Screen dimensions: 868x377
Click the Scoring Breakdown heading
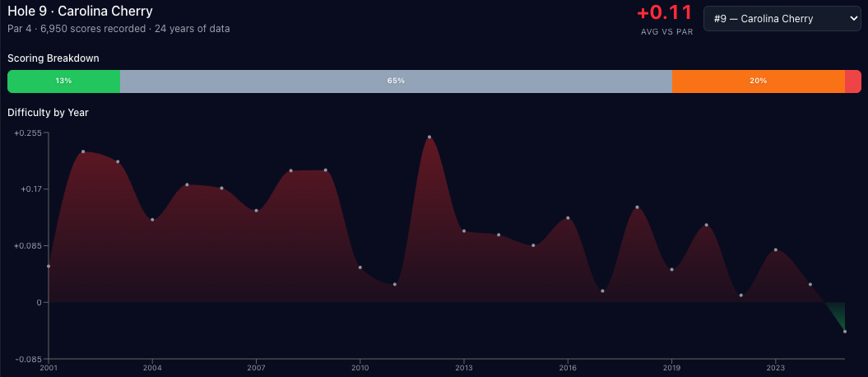tap(53, 58)
